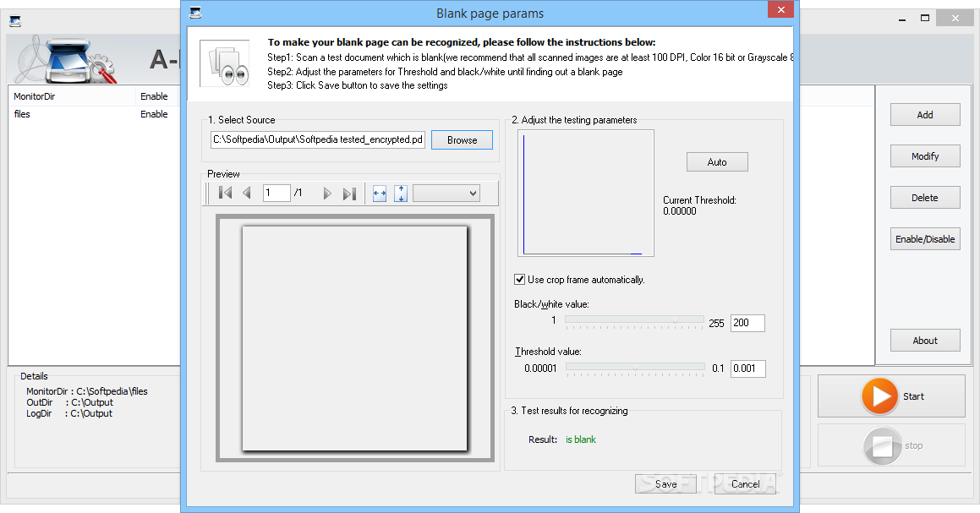Click the Black/white value field showing 200
Screen dimensions: 980x513
coord(747,323)
